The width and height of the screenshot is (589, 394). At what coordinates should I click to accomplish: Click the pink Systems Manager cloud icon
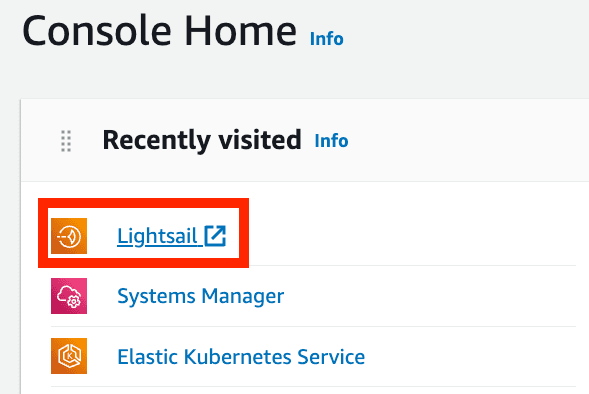tap(69, 296)
